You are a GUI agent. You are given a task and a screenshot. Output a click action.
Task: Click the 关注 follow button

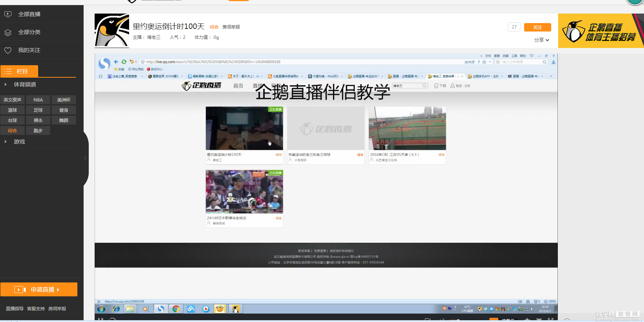point(538,27)
